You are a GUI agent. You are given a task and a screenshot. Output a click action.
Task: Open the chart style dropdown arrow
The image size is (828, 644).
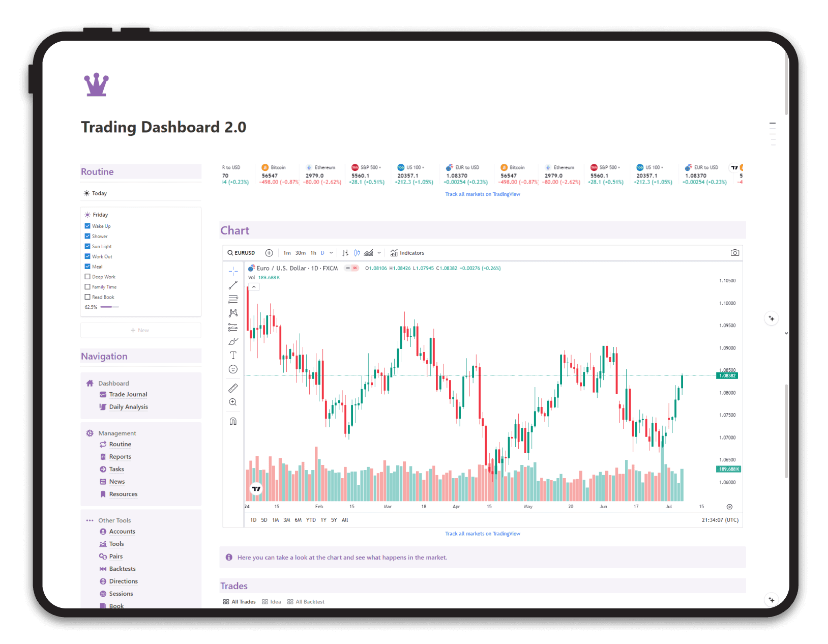coord(379,253)
